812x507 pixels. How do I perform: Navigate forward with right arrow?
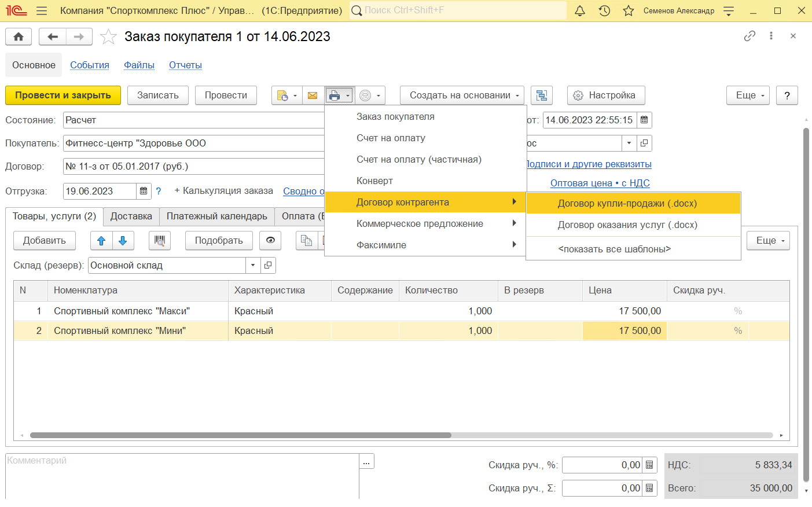79,36
